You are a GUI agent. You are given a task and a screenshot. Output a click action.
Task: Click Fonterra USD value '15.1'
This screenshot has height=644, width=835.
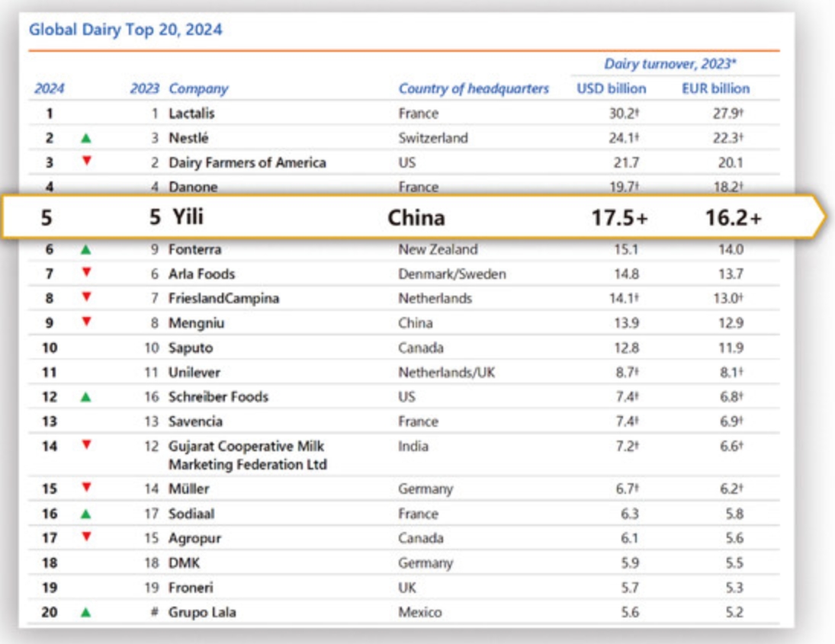626,249
